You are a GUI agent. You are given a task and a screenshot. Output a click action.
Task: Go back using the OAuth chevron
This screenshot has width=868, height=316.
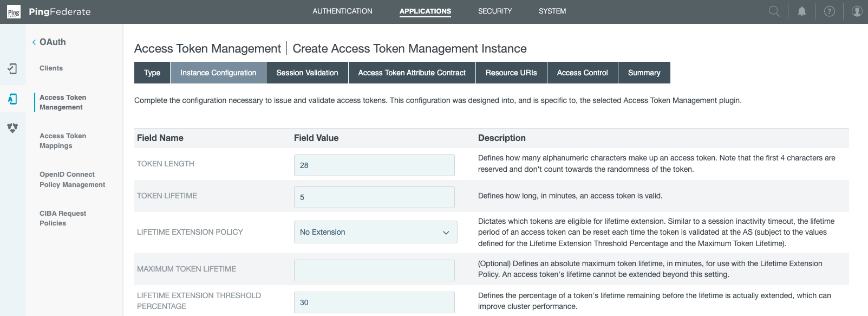click(34, 42)
